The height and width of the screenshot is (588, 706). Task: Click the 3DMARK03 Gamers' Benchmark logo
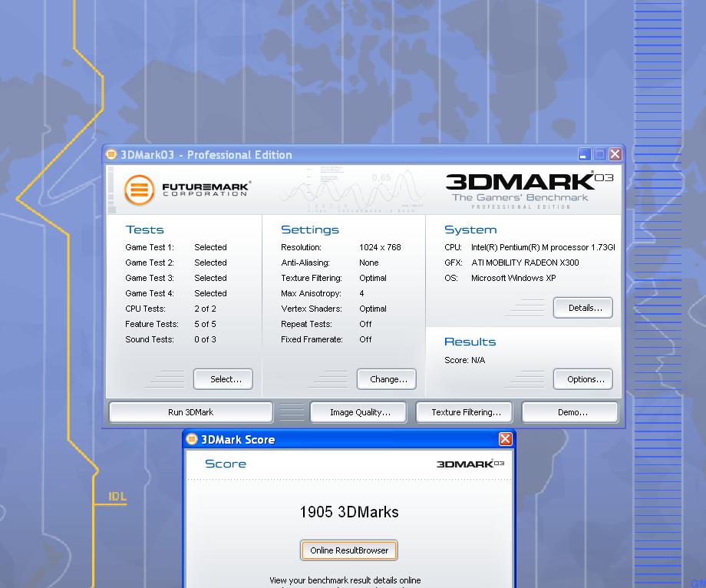[x=529, y=190]
